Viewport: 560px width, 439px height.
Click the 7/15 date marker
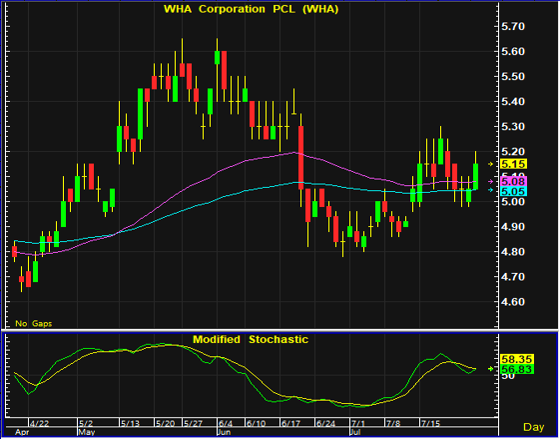coord(431,424)
